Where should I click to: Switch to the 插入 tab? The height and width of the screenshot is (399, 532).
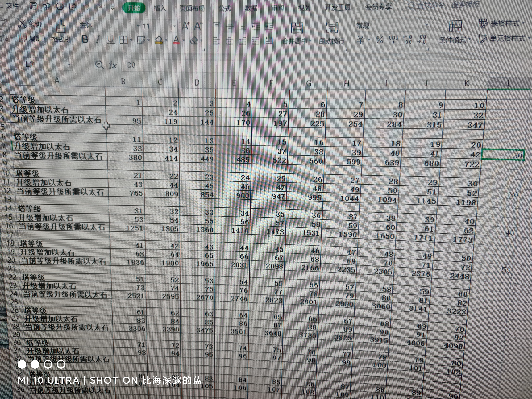click(160, 8)
